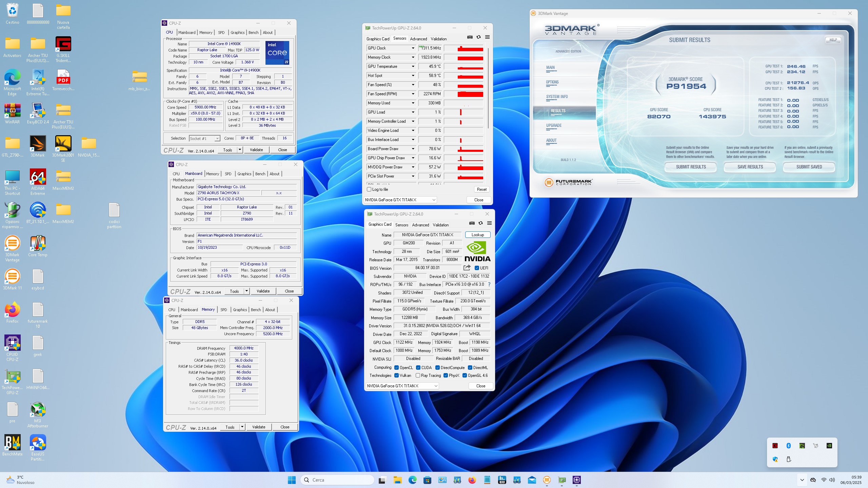Toggle the DirectML checkbox

click(470, 368)
